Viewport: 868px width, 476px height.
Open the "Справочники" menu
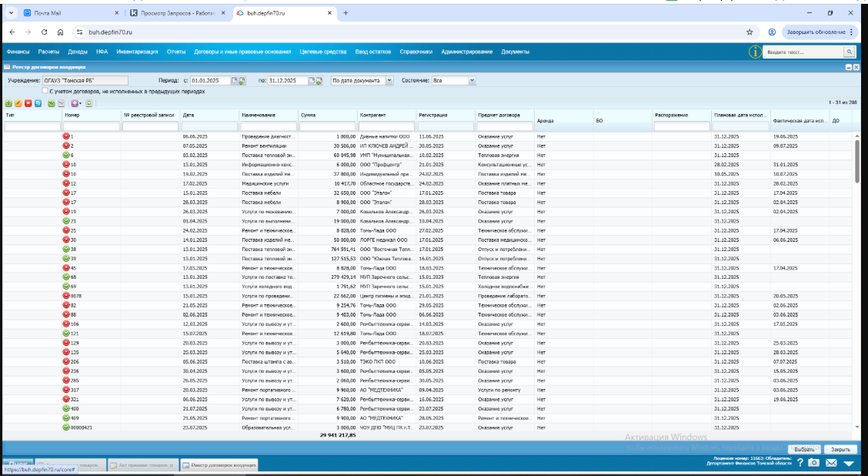(416, 52)
